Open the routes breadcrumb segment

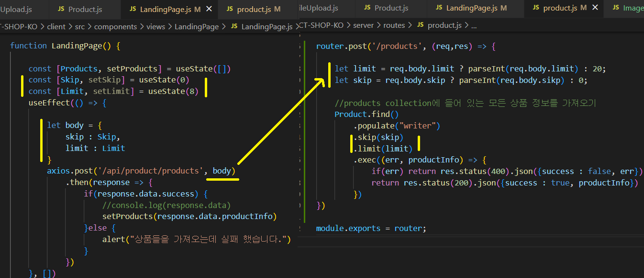[394, 25]
